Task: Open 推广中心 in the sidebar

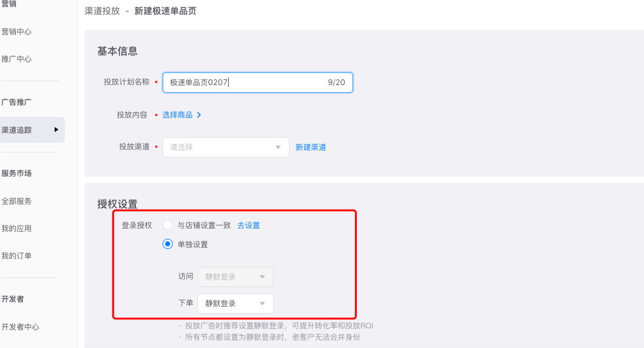Action: pyautogui.click(x=17, y=59)
